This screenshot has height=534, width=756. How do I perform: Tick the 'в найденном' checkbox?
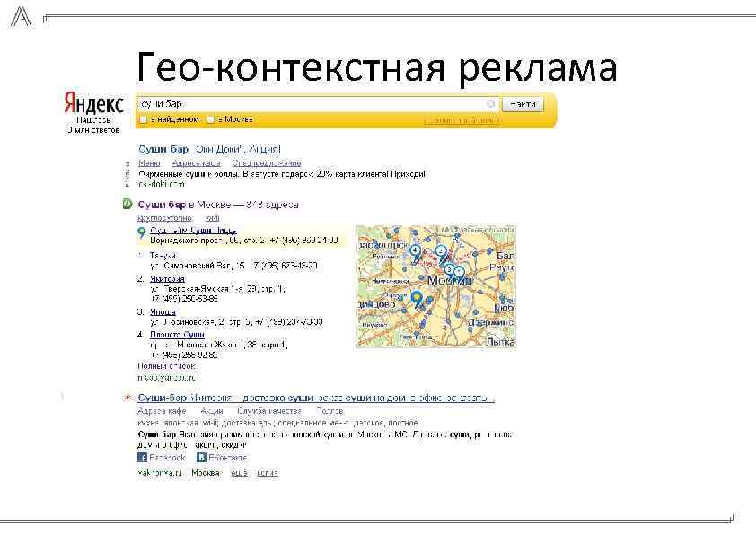tap(143, 119)
